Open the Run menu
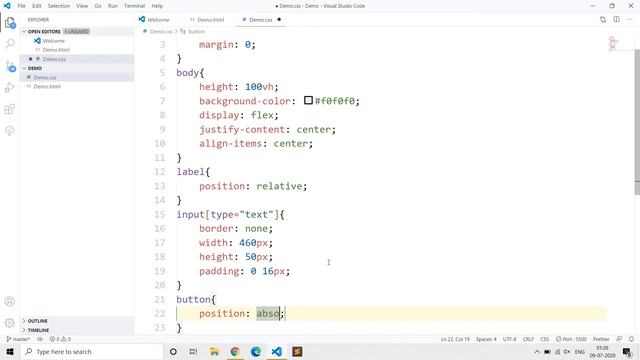The image size is (640, 360). (x=113, y=6)
